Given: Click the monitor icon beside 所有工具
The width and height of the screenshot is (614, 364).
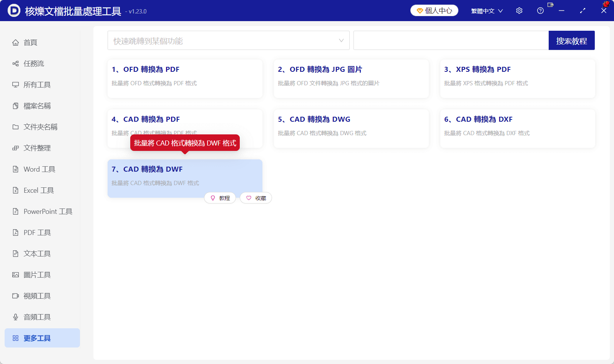Looking at the screenshot, I should point(15,84).
